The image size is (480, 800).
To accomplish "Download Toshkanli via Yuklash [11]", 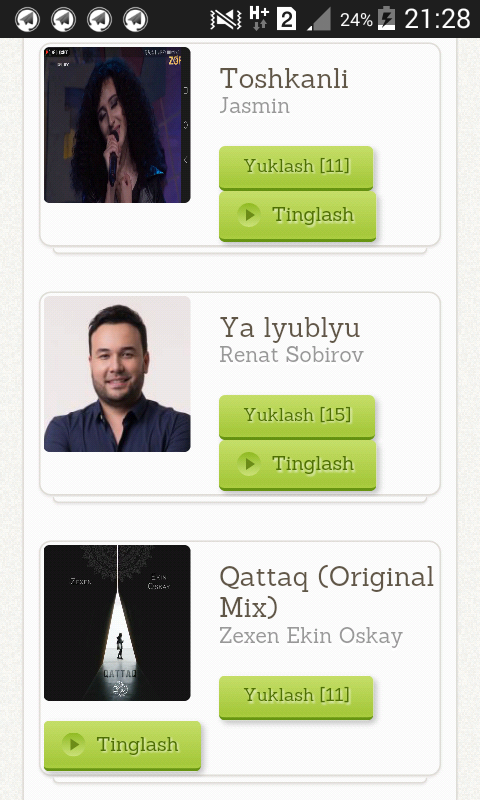I will coord(296,167).
